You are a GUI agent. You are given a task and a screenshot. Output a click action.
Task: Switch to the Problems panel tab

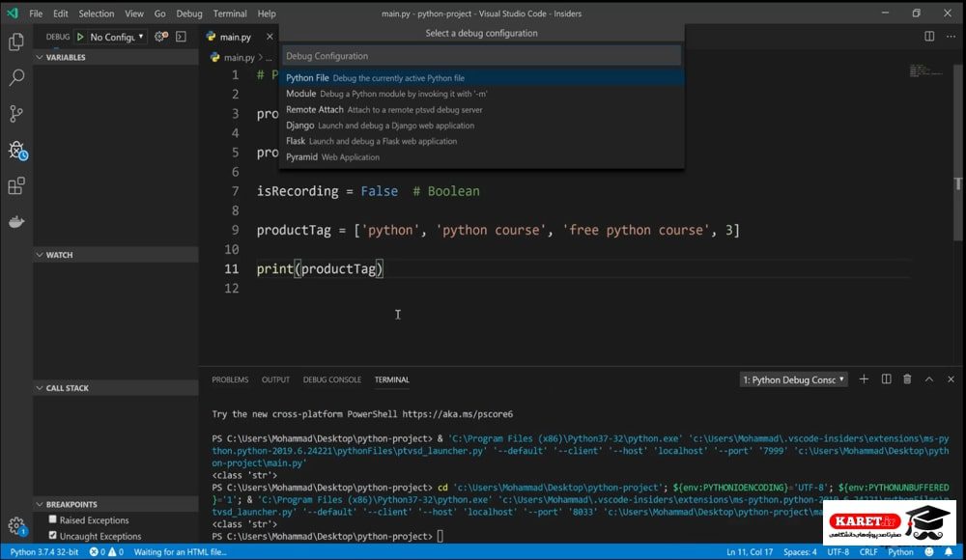230,379
